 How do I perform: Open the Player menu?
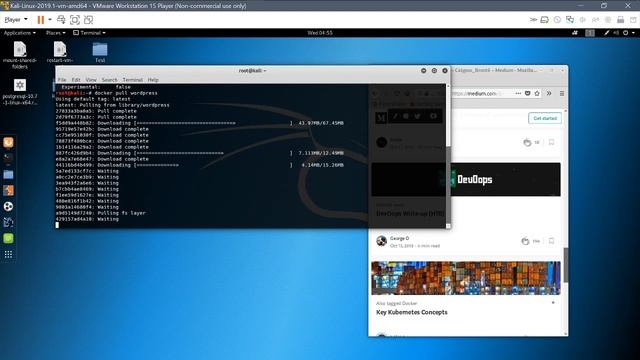pyautogui.click(x=16, y=20)
